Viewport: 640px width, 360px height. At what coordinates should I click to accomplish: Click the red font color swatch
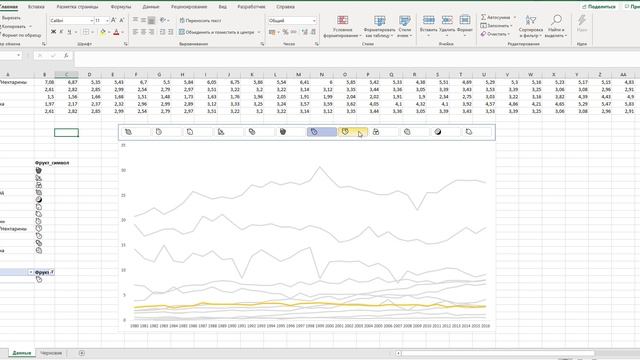(x=116, y=32)
